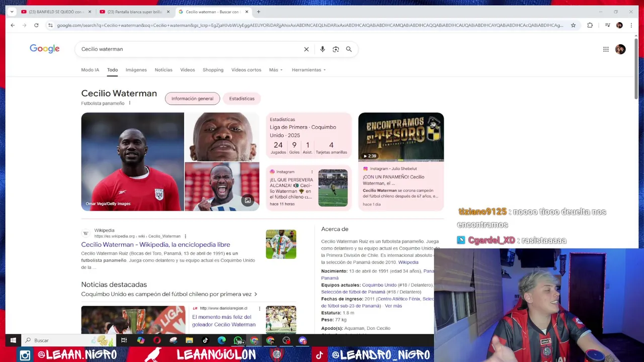The width and height of the screenshot is (644, 362).
Task: Open WhatsApp from the taskbar
Action: [238, 340]
